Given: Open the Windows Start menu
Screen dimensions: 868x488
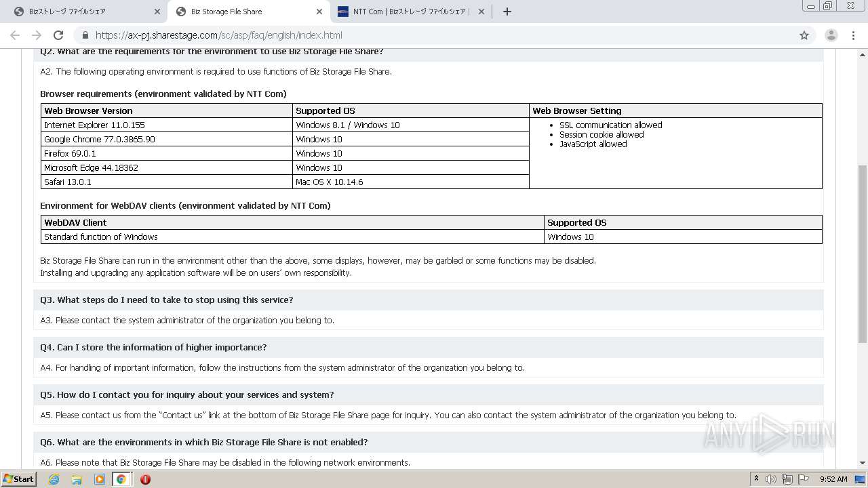Looking at the screenshot, I should click(19, 479).
